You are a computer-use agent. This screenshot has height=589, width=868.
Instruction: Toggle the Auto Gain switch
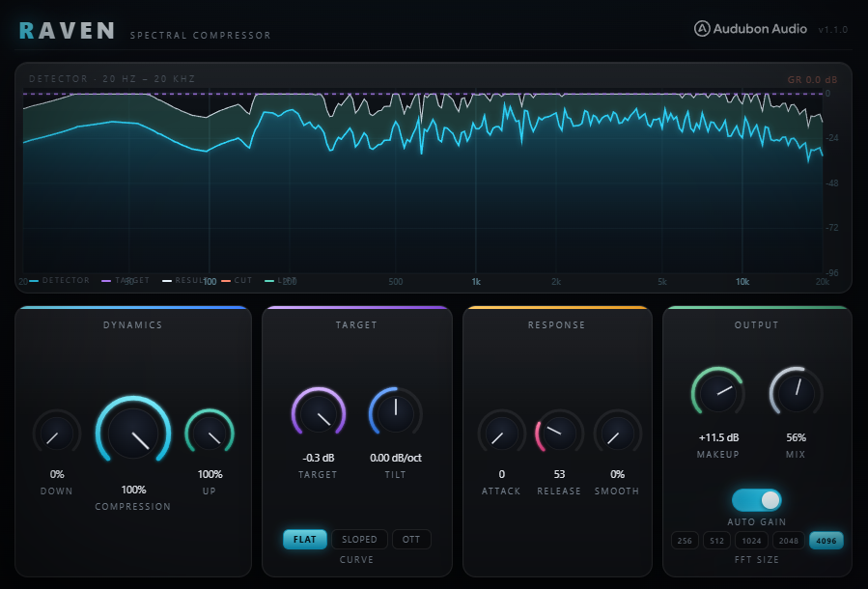tap(757, 500)
